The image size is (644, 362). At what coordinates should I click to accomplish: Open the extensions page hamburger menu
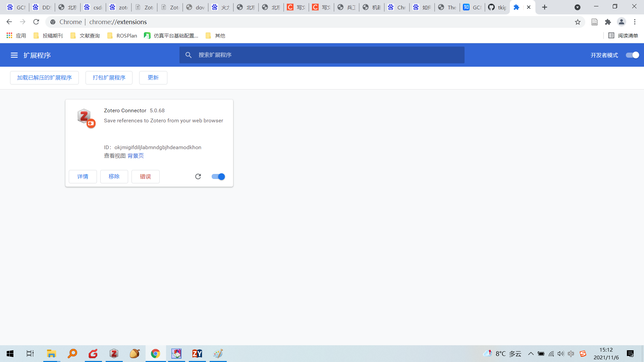(14, 55)
